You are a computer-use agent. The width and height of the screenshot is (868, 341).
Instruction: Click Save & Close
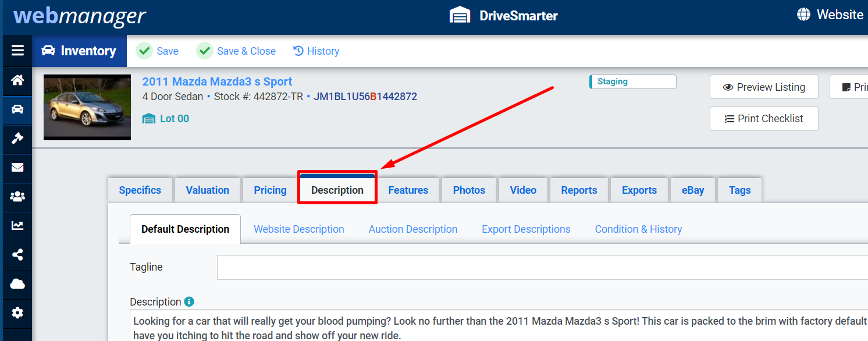(236, 51)
